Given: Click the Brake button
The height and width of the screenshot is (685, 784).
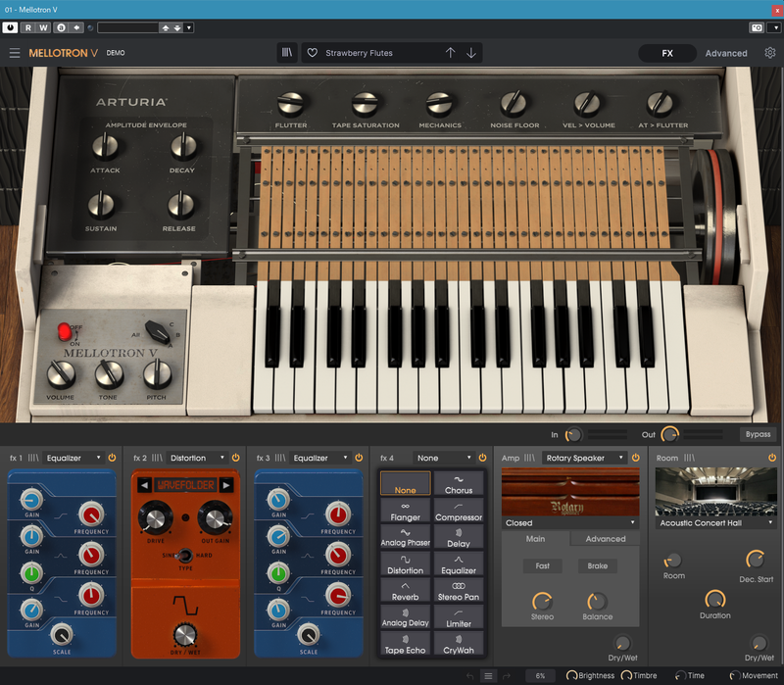Looking at the screenshot, I should (x=598, y=566).
